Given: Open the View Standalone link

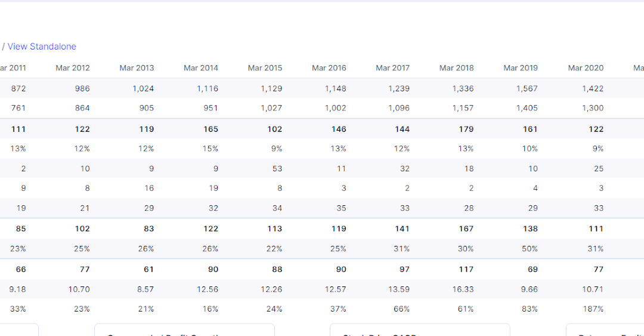Looking at the screenshot, I should coord(42,47).
